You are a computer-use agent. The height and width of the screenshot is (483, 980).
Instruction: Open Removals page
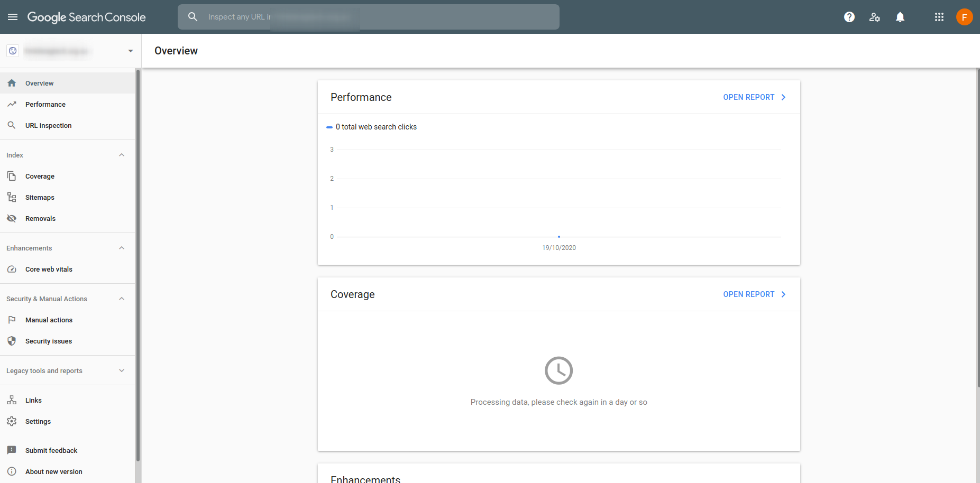tap(68, 218)
